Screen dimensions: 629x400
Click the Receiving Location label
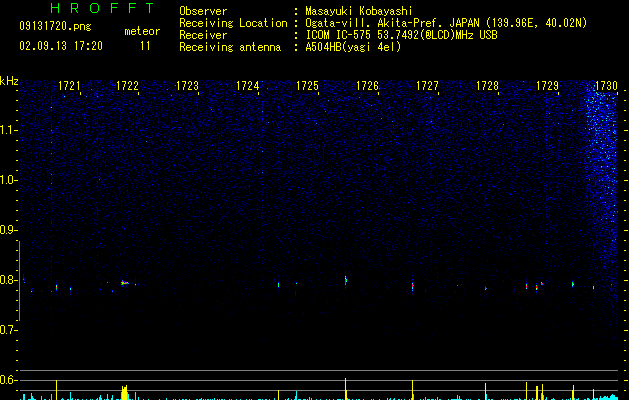pos(233,23)
